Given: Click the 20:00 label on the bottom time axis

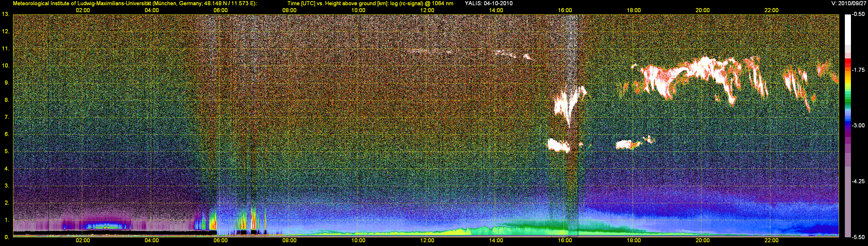Looking at the screenshot, I should click(x=703, y=241).
